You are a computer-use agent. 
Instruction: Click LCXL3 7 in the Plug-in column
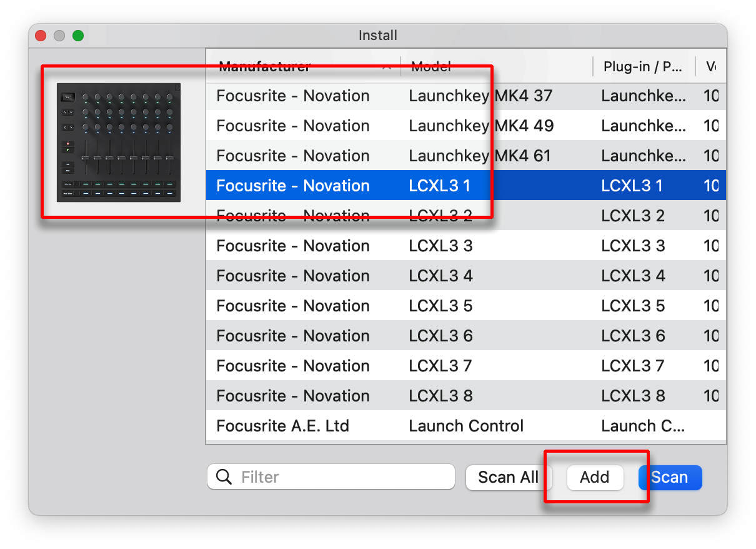632,366
